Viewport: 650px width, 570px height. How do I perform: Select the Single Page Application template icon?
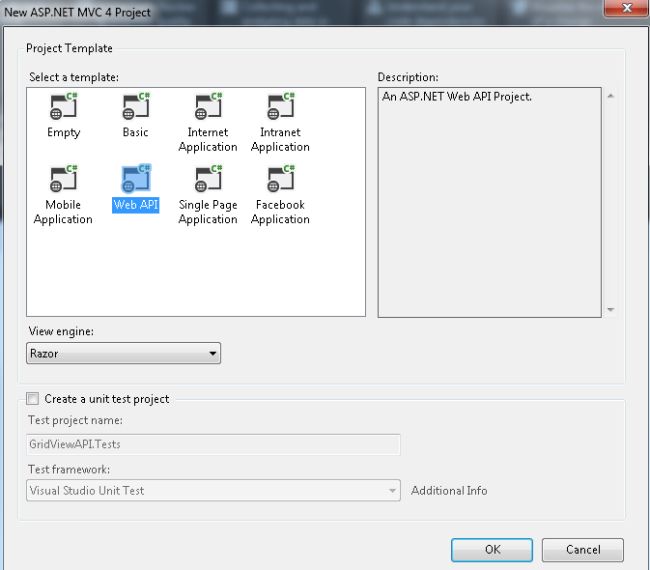pos(208,179)
